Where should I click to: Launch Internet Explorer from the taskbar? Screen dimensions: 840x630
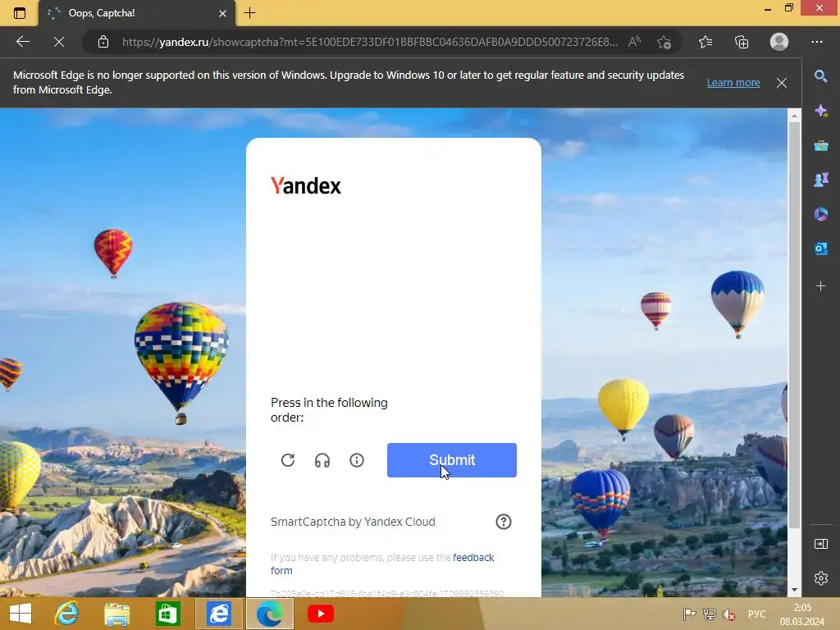[x=66, y=614]
